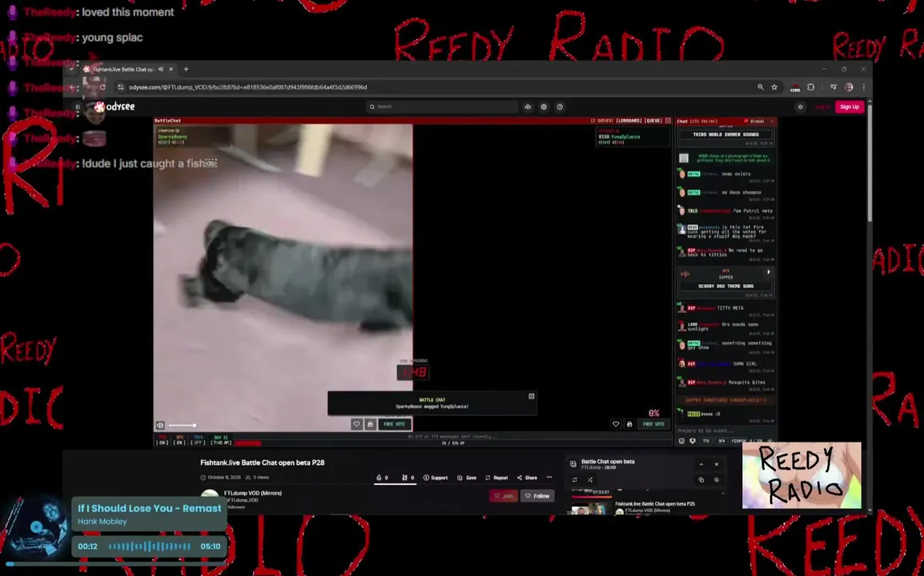
Task: Mute the browser tab audio icon
Action: click(x=161, y=69)
